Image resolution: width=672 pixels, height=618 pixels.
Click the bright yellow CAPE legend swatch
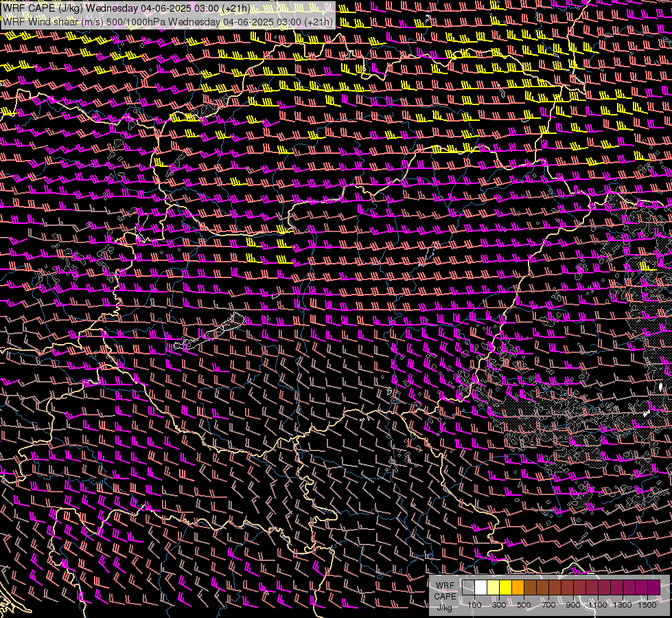pyautogui.click(x=506, y=587)
